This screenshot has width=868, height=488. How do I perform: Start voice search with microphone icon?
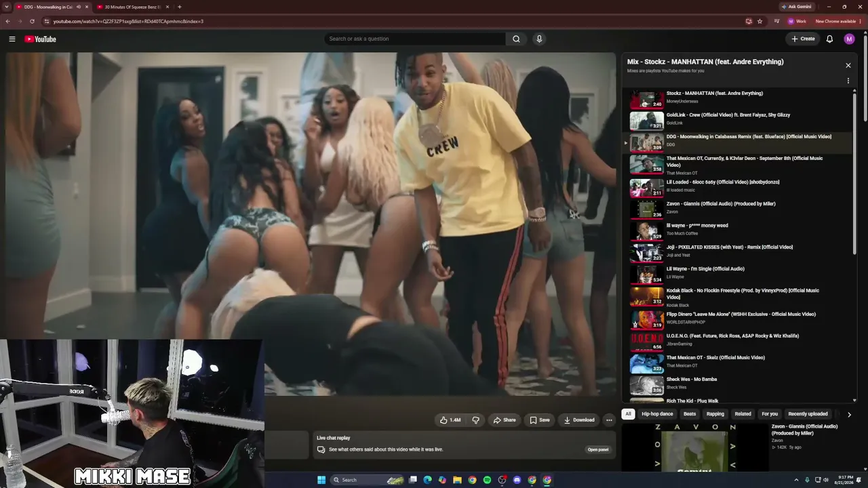pyautogui.click(x=539, y=39)
